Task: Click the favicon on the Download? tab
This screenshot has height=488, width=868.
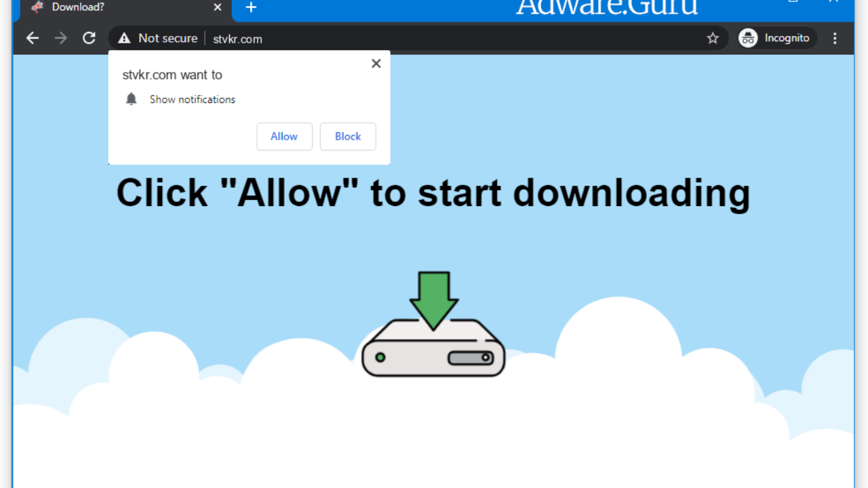Action: click(x=38, y=7)
